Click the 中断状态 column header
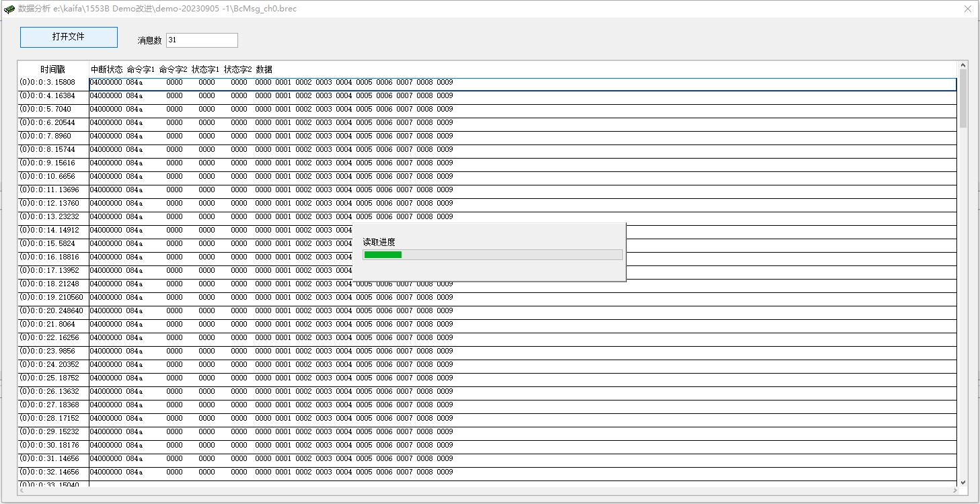Viewport: 980px width, 504px height. pos(107,69)
